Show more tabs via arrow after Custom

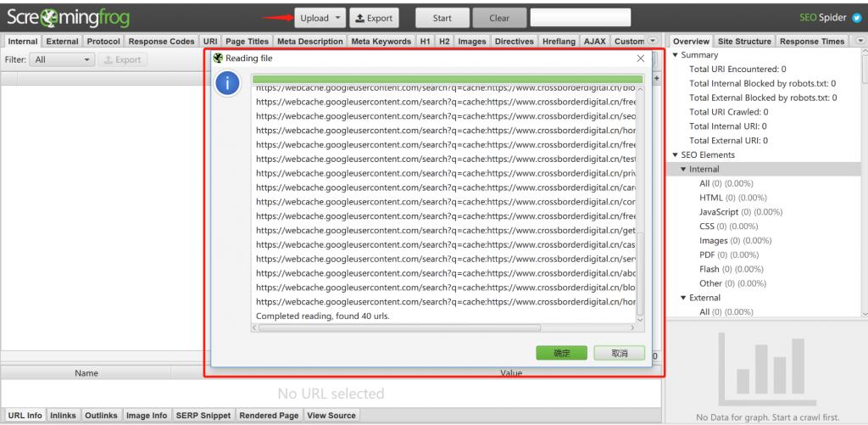point(653,41)
